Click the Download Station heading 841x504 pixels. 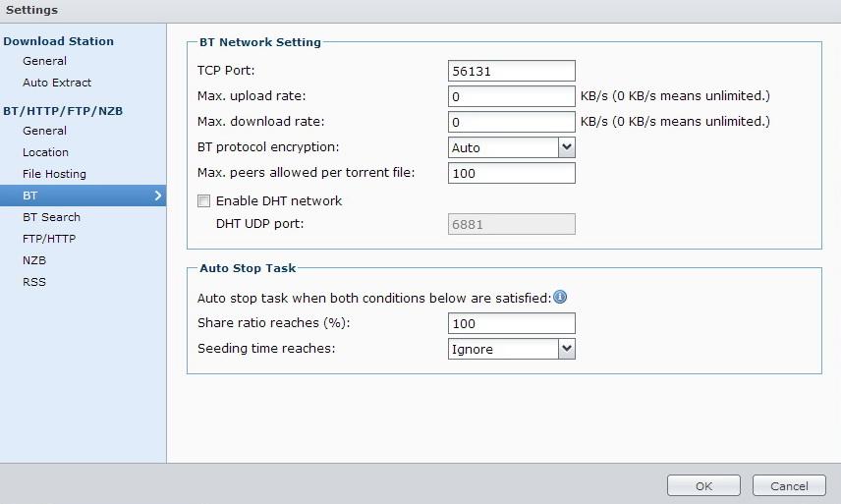[59, 41]
